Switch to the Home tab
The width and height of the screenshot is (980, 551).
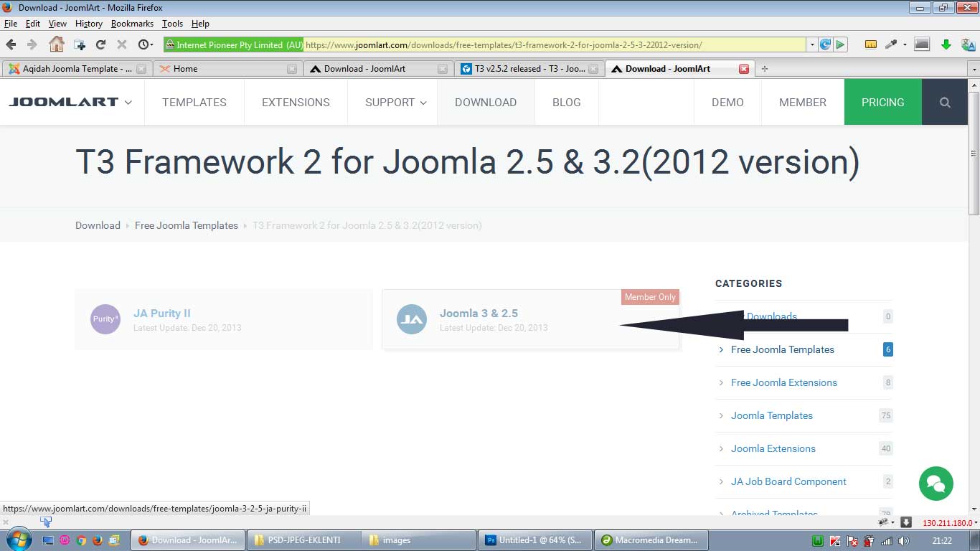[x=227, y=69]
